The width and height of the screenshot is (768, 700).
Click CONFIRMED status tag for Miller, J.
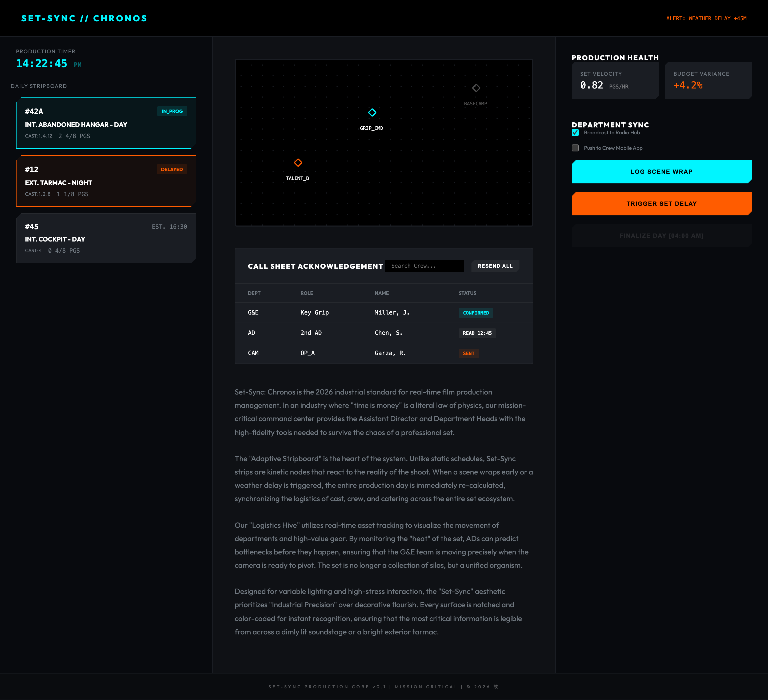coord(475,313)
